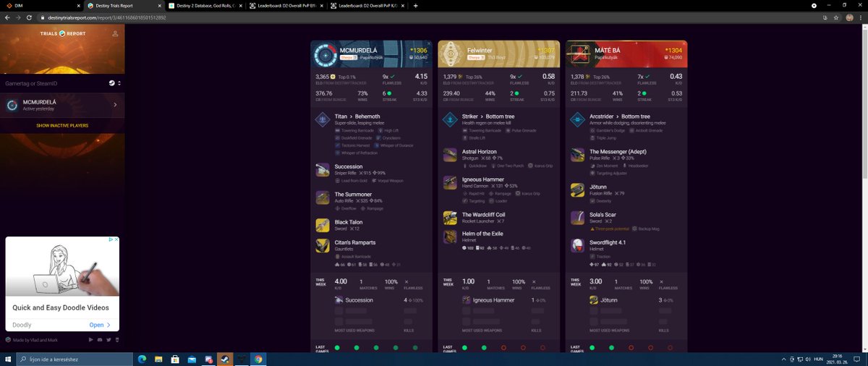Viewport: 868px width, 366px height.
Task: Click 'Top 0.1%' Elo rank text
Action: (346, 76)
